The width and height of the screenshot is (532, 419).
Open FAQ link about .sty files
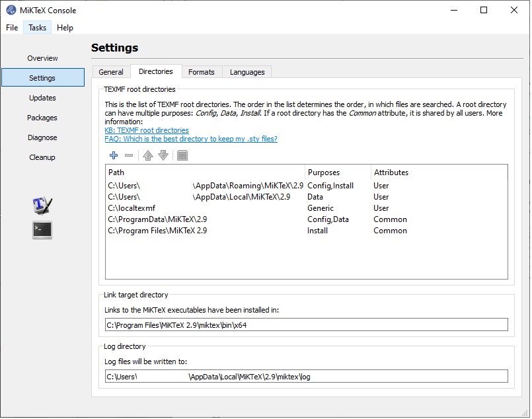point(191,139)
